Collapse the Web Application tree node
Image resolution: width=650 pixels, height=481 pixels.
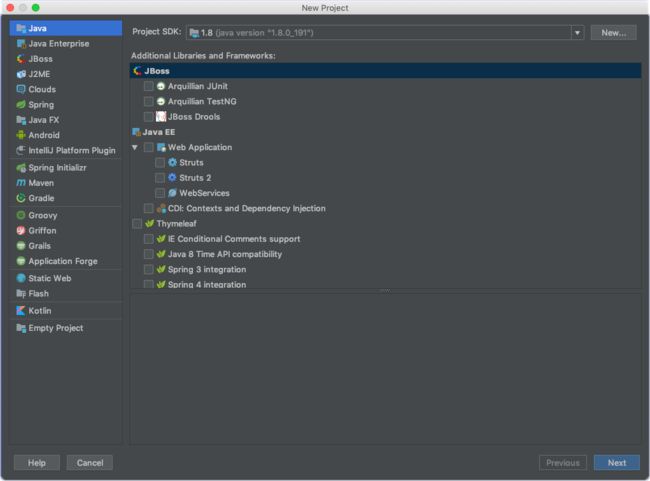tap(135, 147)
